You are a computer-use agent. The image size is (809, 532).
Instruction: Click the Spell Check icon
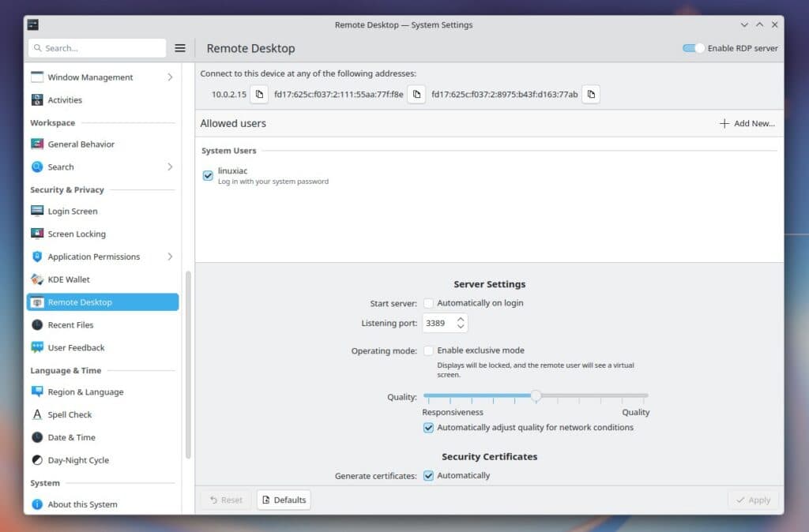(x=37, y=414)
